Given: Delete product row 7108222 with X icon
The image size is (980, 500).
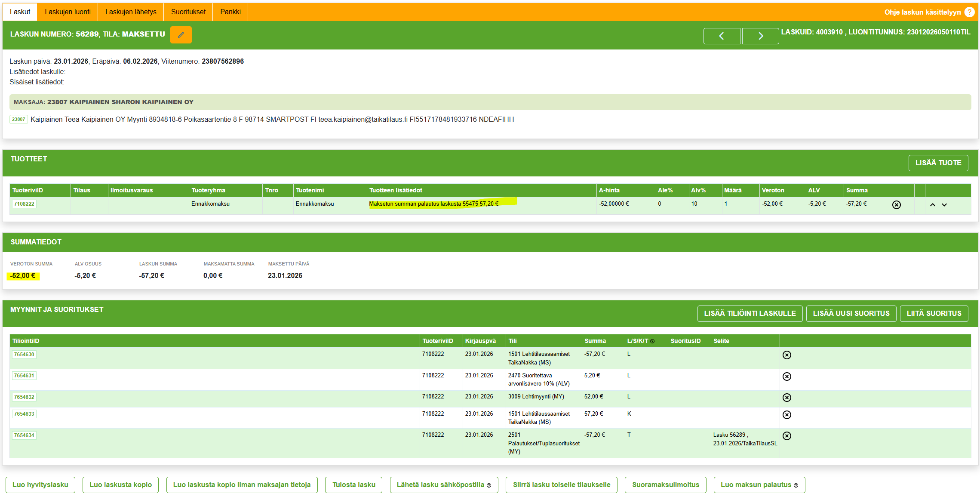Looking at the screenshot, I should (896, 205).
